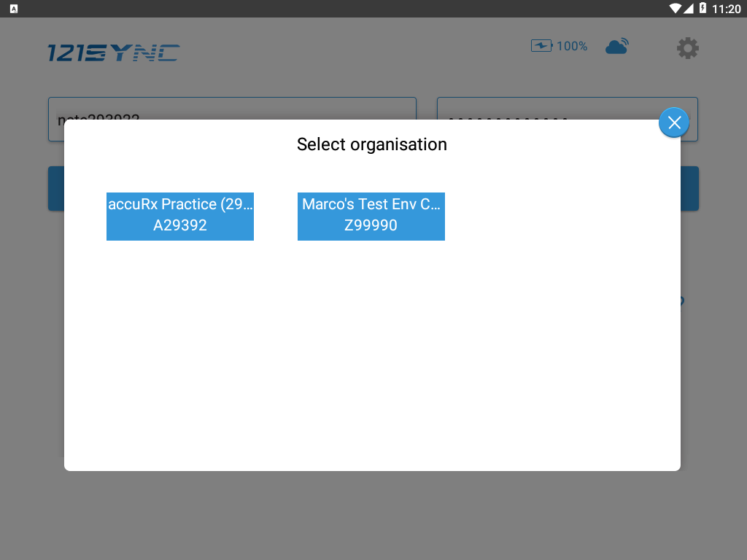Screen dimensions: 747x560
Task: Close the Select organisation dialog
Action: [x=674, y=122]
